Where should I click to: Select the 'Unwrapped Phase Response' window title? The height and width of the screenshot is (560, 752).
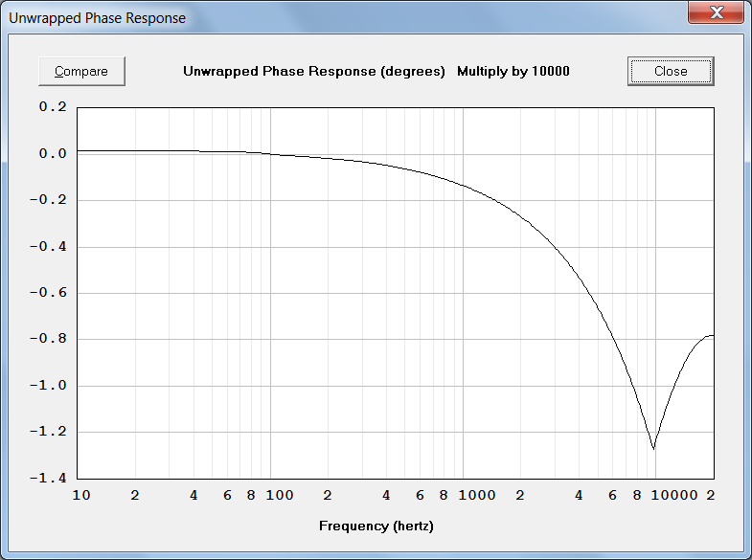click(x=97, y=18)
